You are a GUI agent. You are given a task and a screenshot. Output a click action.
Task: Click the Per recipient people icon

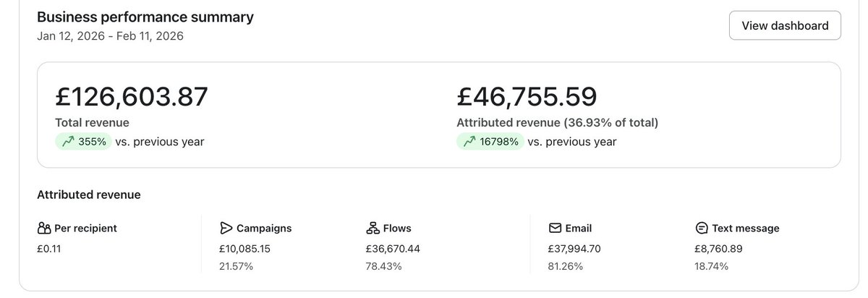(43, 228)
